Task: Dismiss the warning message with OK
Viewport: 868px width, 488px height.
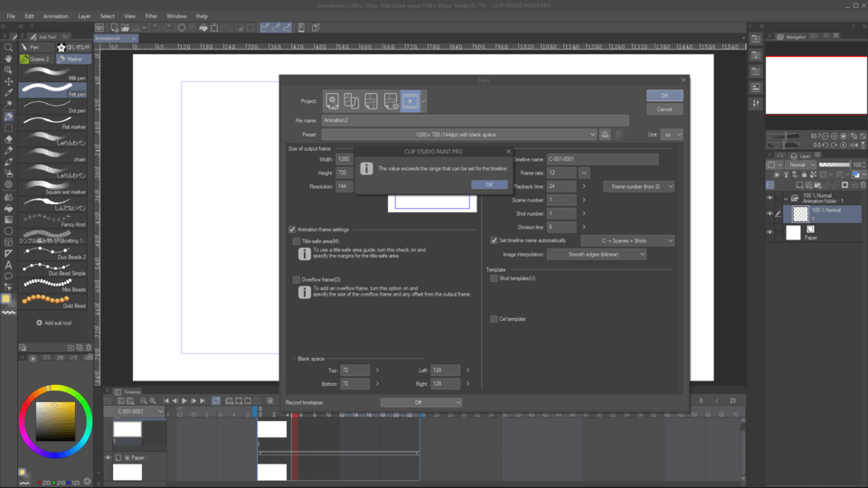Action: tap(489, 184)
